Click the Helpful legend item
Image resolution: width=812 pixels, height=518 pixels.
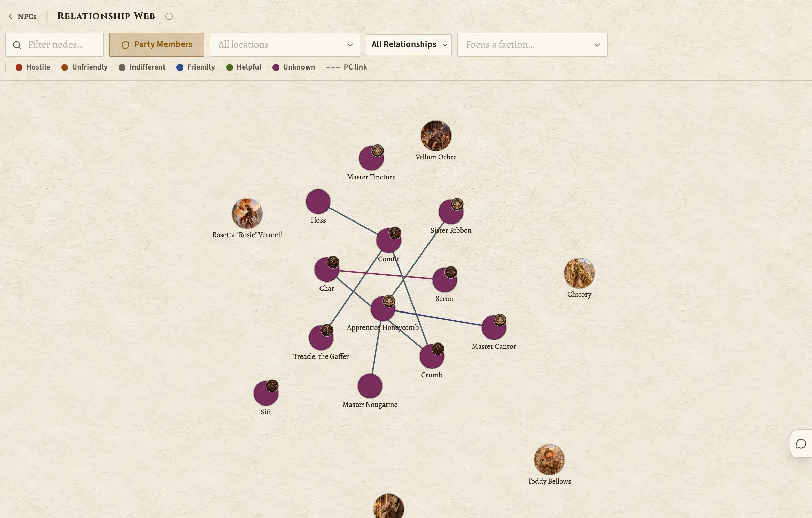[244, 67]
